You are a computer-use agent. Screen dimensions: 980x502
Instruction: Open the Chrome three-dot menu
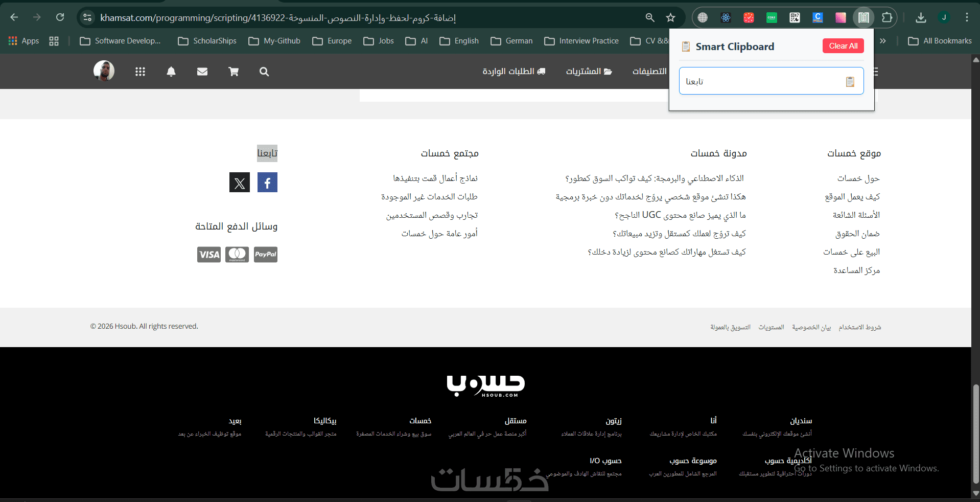click(x=967, y=17)
